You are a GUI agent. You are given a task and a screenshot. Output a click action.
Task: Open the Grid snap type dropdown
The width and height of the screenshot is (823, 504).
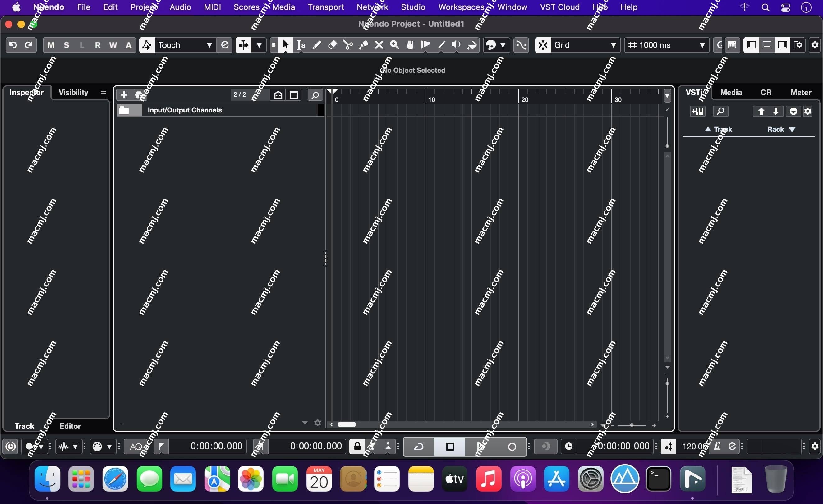pyautogui.click(x=585, y=45)
